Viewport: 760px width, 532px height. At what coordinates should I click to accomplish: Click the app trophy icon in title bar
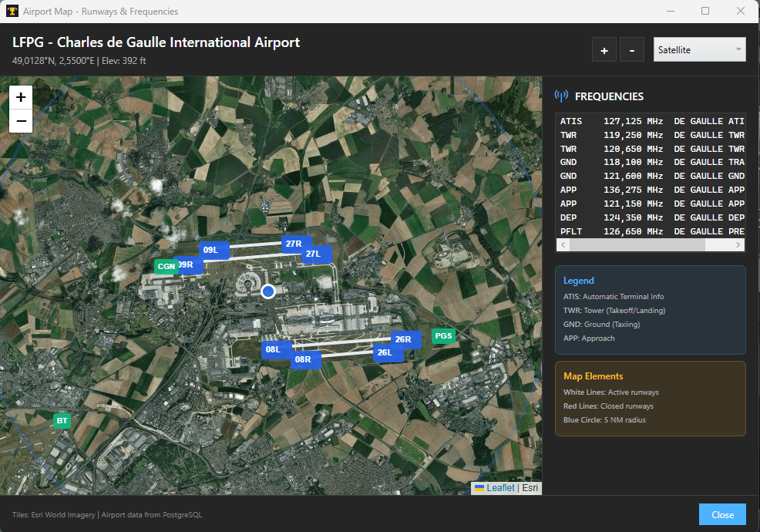pyautogui.click(x=12, y=11)
